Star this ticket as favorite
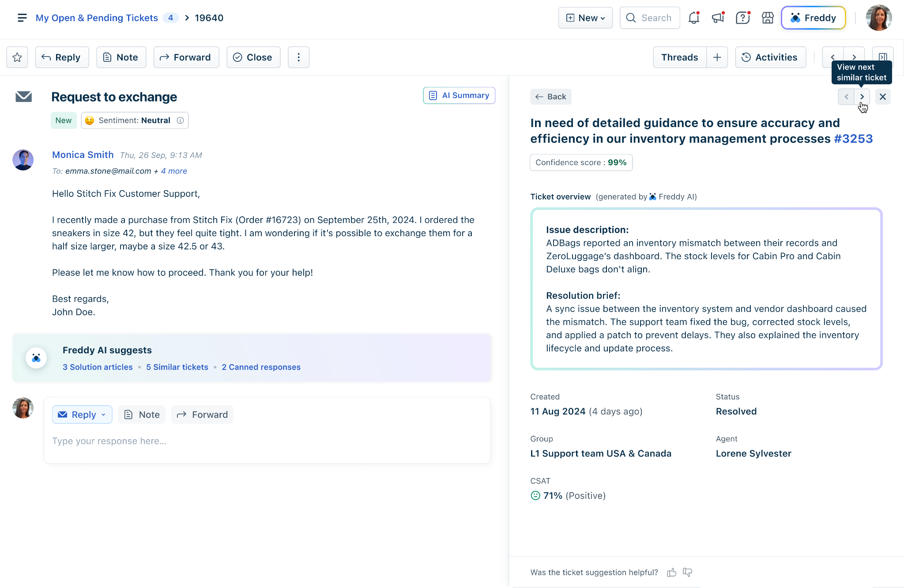Viewport: 904px width, 588px height. pos(17,57)
